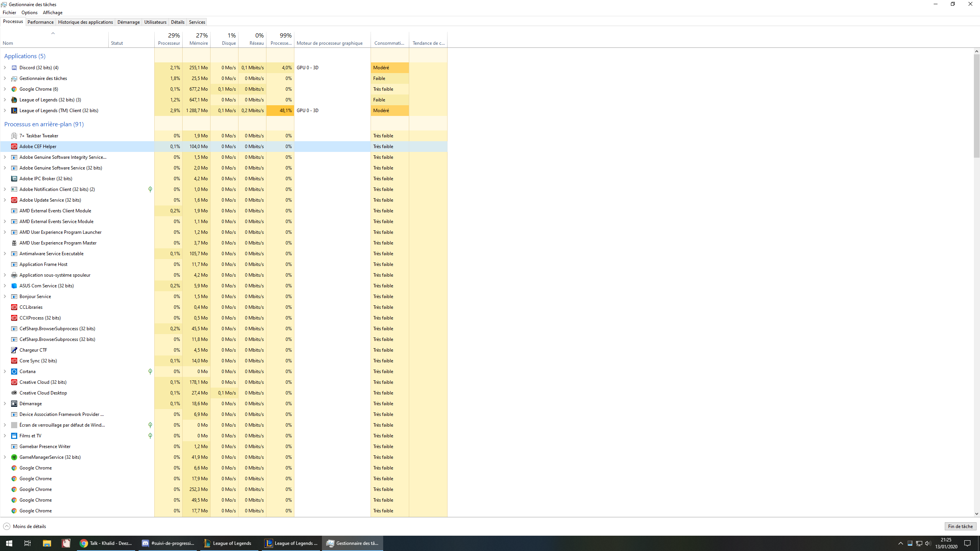980x551 pixels.
Task: Click the Gestionnaire des tâches process icon
Action: [14, 78]
